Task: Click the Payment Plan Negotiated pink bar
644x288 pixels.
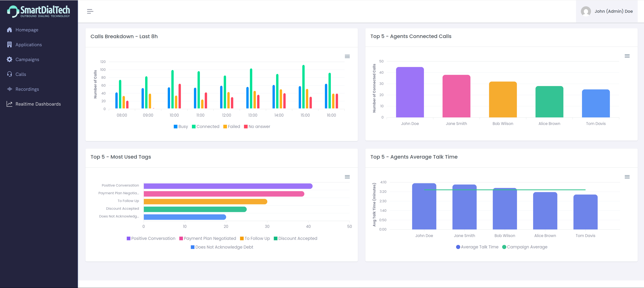Action: [x=224, y=194]
